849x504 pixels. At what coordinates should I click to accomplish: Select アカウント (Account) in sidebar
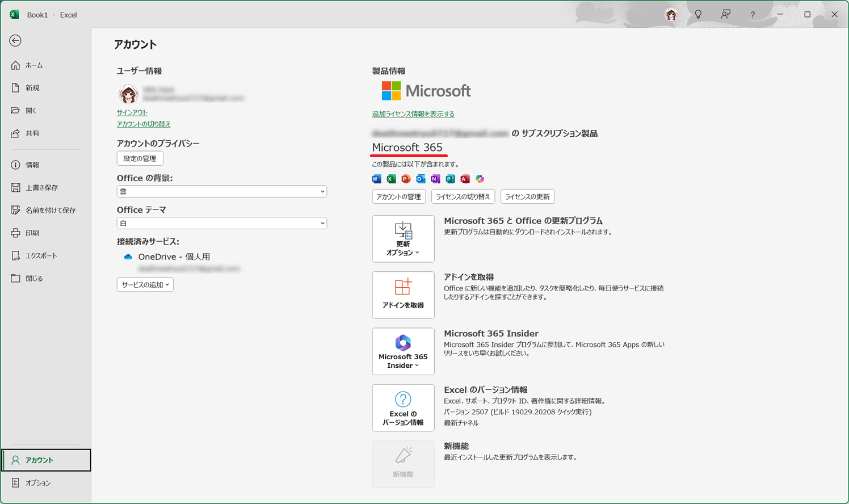point(46,460)
